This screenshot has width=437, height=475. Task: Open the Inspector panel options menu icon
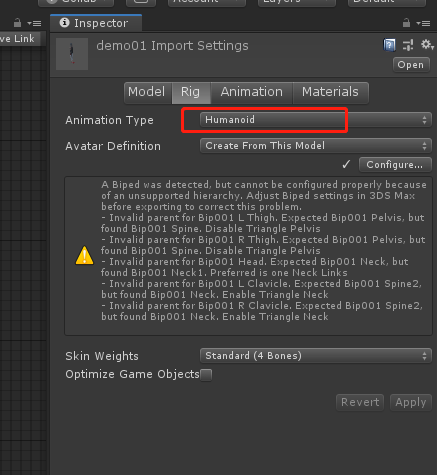coord(423,23)
